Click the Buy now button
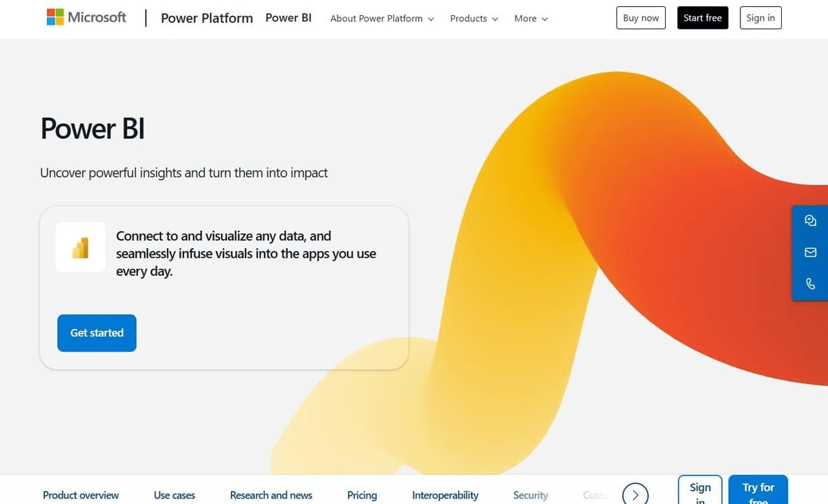Viewport: 828px width, 504px height. click(x=641, y=18)
